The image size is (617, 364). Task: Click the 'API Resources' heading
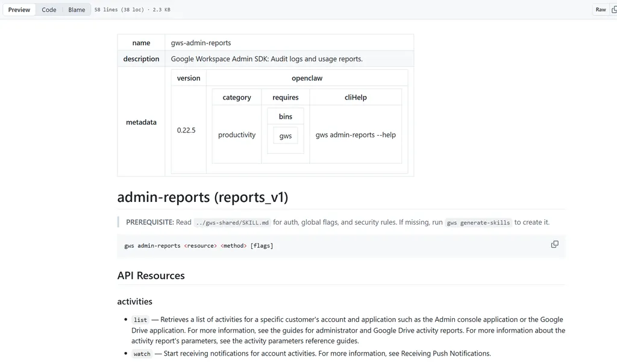pos(151,275)
